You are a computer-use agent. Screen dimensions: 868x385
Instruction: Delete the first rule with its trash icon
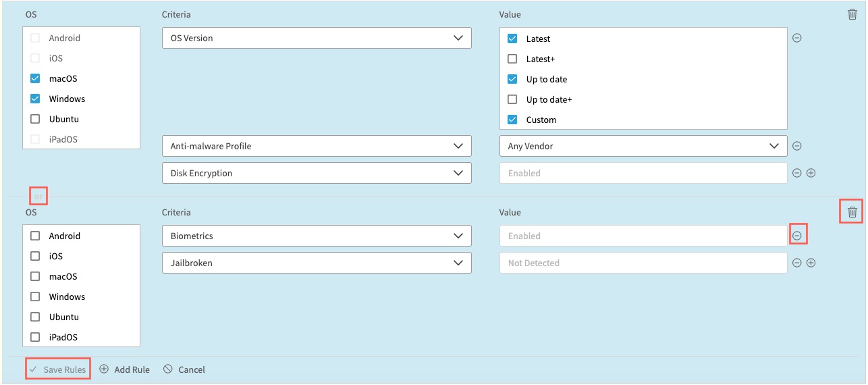[x=852, y=14]
